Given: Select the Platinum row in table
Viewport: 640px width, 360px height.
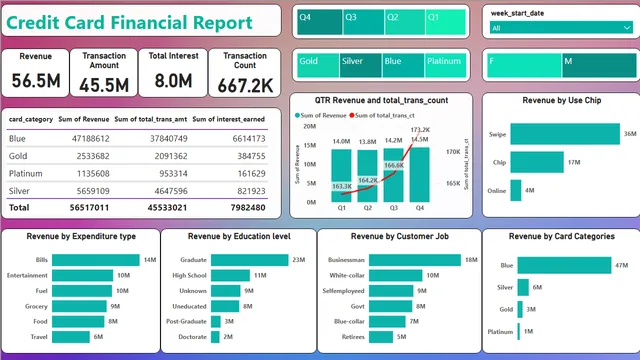Looking at the screenshot, I should 137,173.
